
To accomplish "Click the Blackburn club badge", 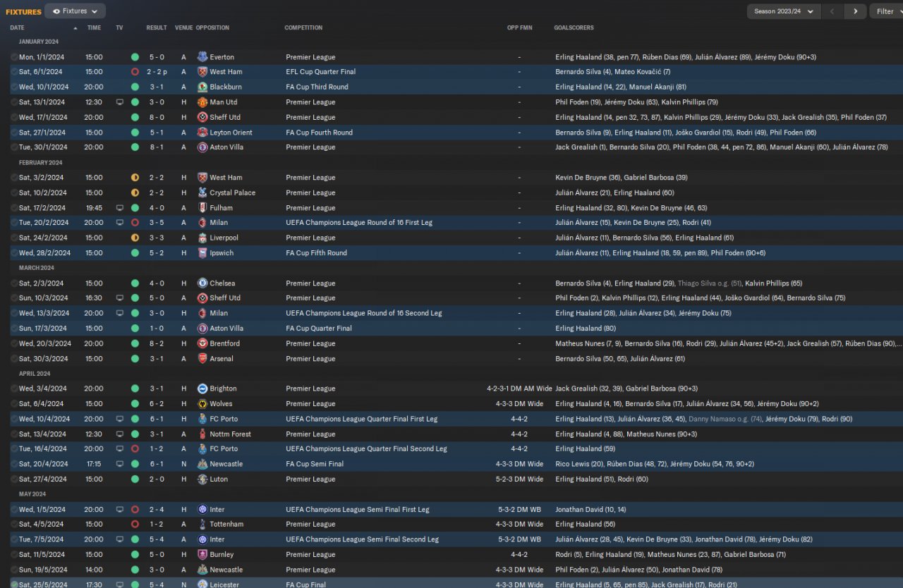I will (x=202, y=87).
